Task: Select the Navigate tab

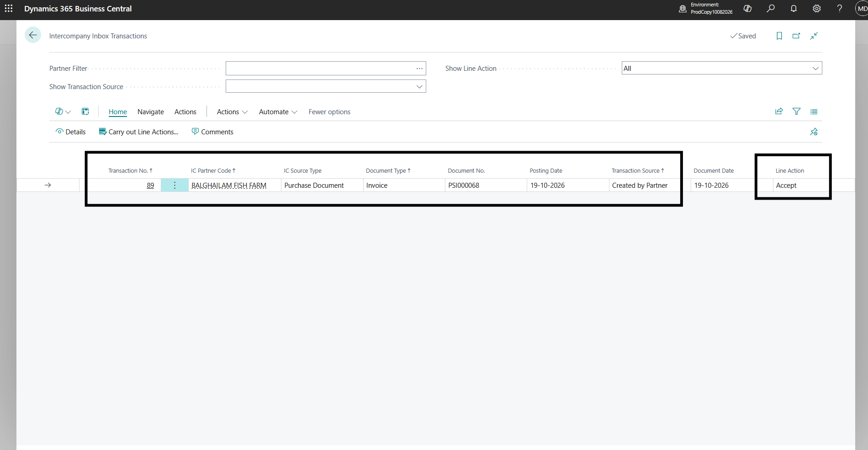Action: tap(151, 112)
